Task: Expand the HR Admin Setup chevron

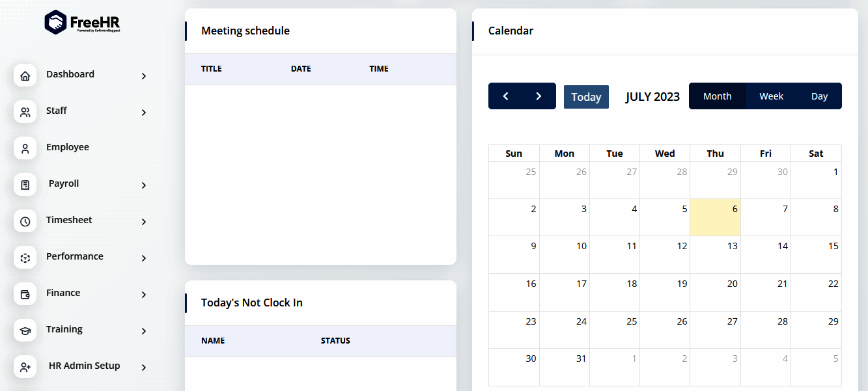Action: pos(144,368)
